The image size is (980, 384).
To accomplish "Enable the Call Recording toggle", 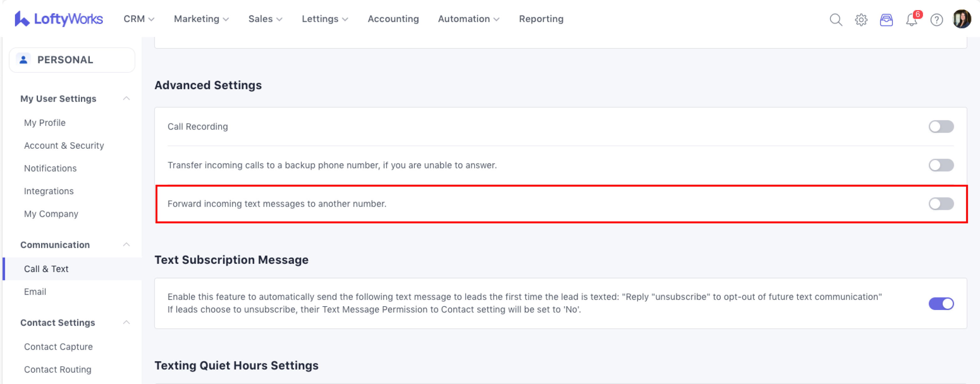I will (941, 126).
